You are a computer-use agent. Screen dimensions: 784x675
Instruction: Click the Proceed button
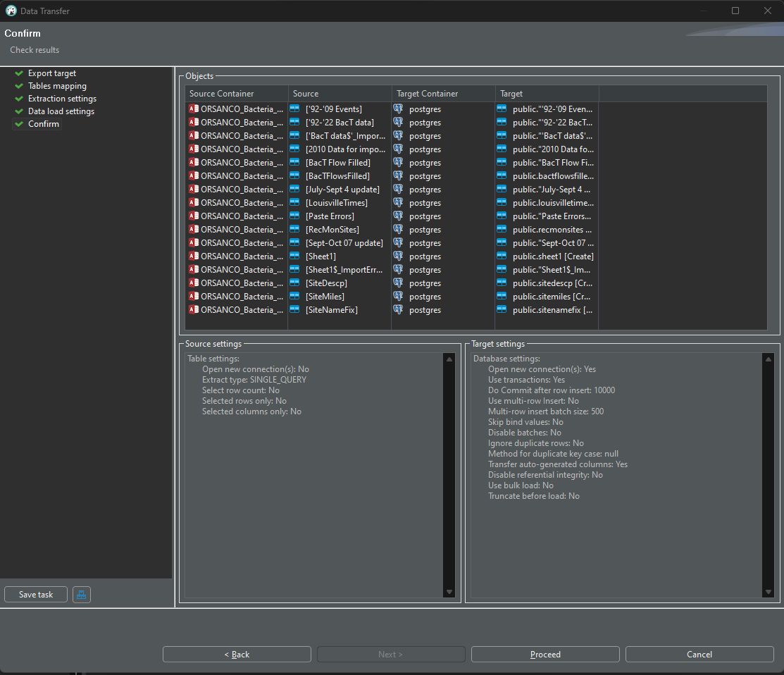(x=545, y=654)
